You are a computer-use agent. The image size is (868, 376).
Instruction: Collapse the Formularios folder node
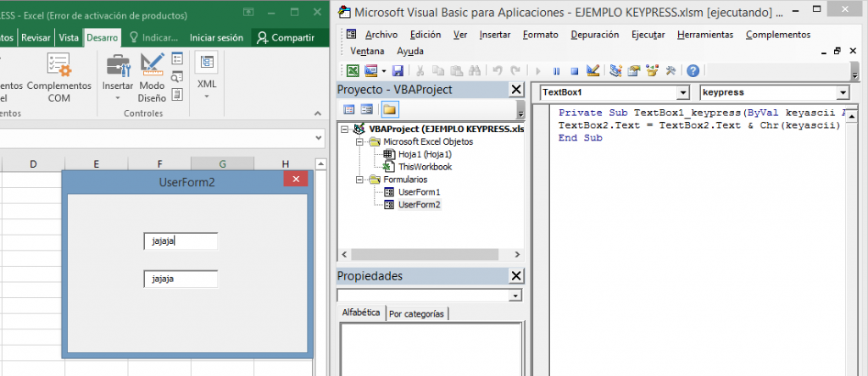click(x=359, y=180)
